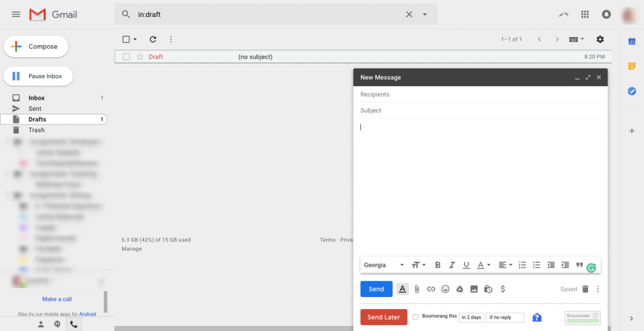Open the emoji picker icon

tap(445, 289)
